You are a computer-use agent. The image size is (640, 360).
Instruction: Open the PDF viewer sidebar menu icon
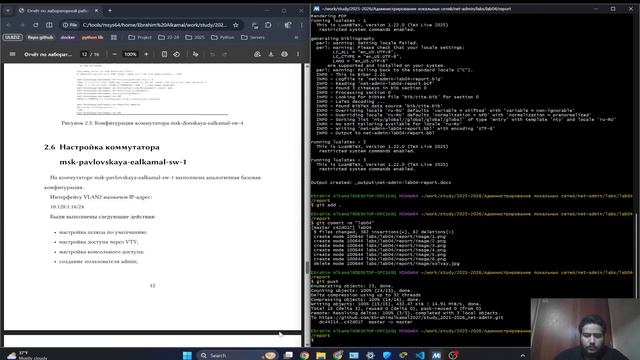[x=12, y=54]
